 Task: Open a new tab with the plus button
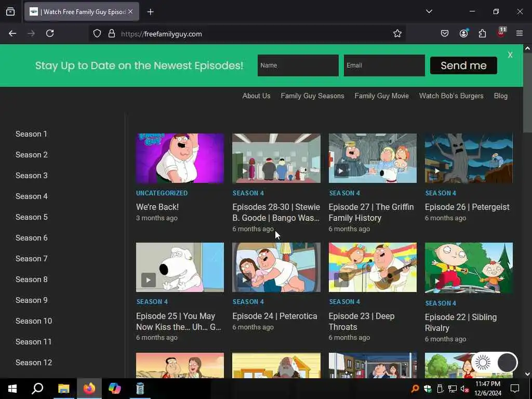coord(150,12)
